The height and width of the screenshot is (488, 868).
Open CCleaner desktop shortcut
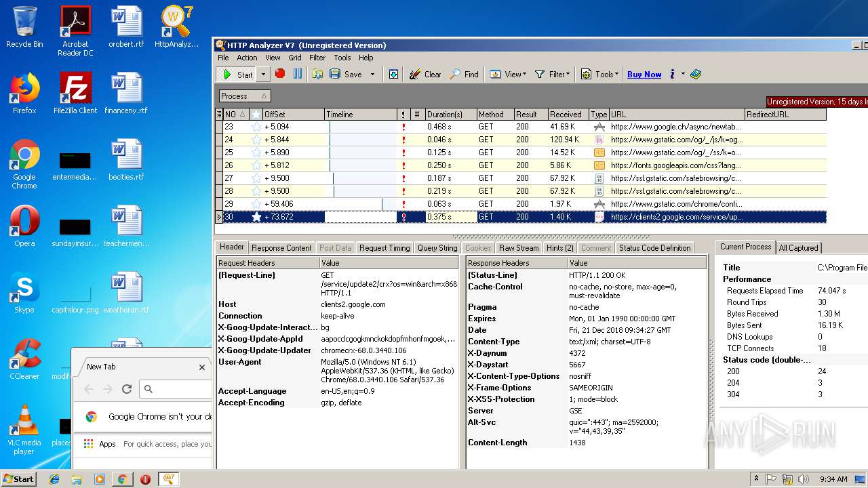click(24, 359)
